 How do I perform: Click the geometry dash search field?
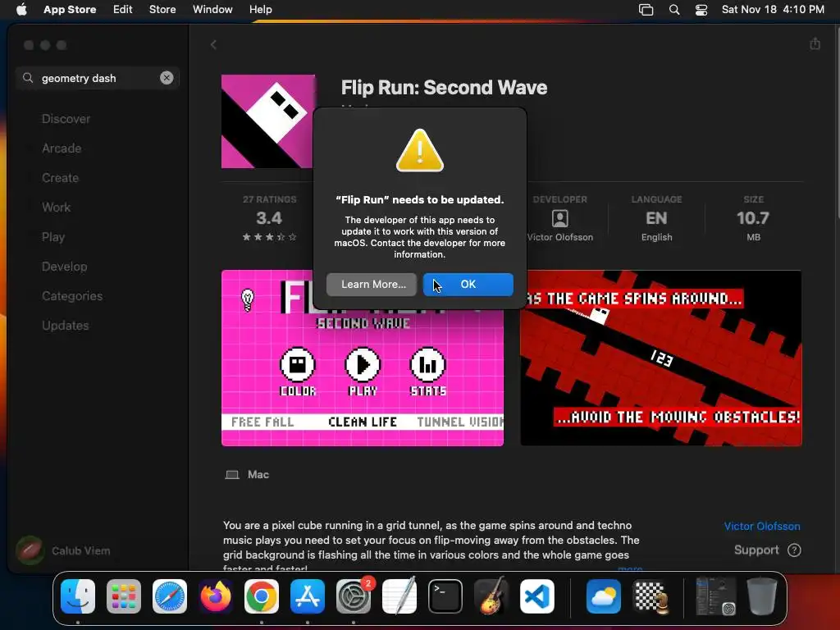97,78
